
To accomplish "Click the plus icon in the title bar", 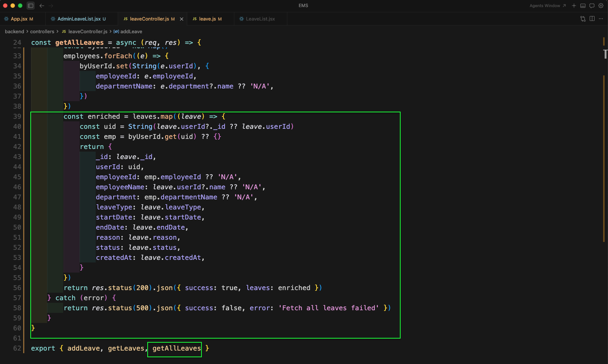I will (x=574, y=6).
